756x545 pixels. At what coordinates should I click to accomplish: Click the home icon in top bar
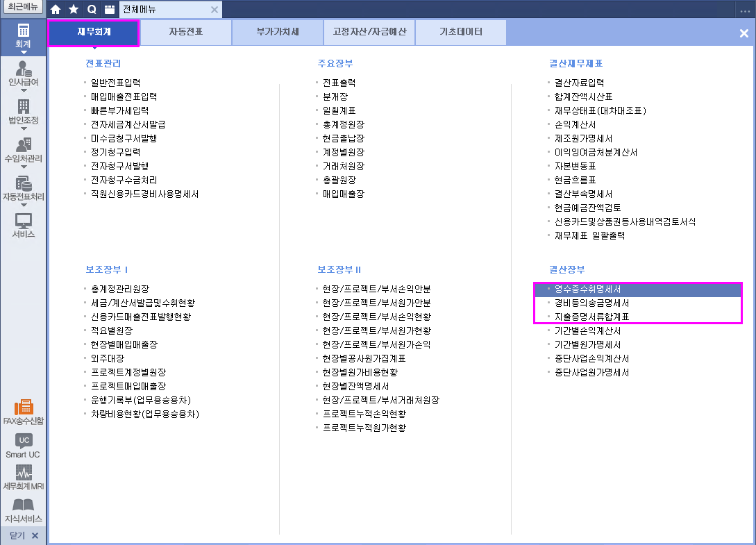[56, 10]
